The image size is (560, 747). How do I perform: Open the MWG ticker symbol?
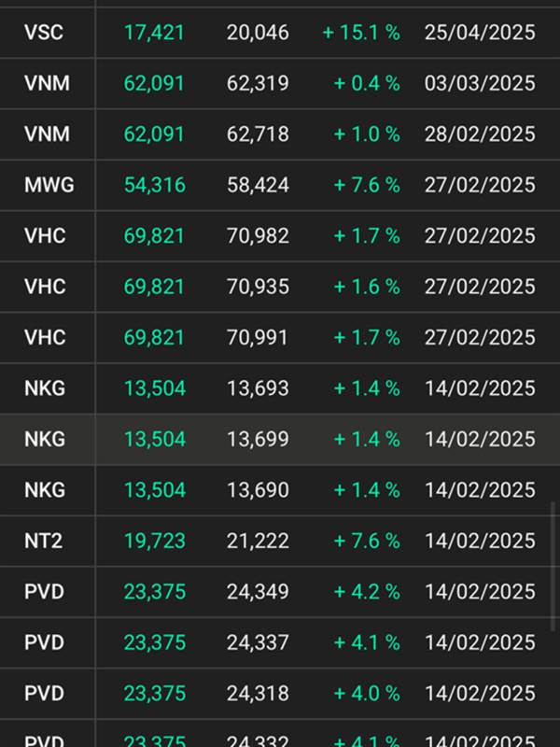point(49,185)
